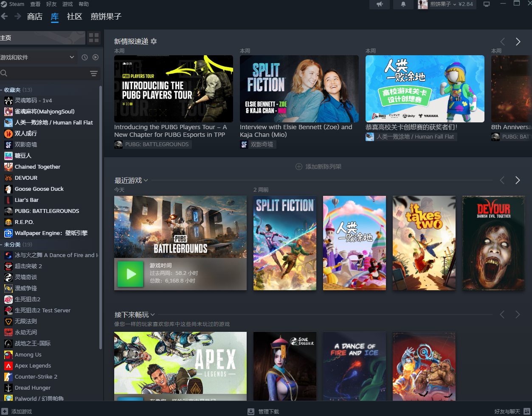Switch to the 商店 store tab
The height and width of the screenshot is (416, 532).
(x=34, y=17)
